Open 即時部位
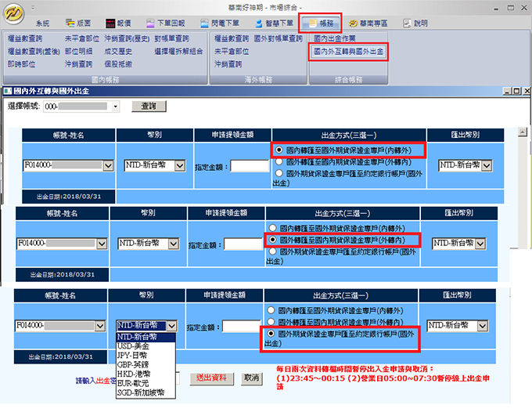This screenshot has height=412, width=532. click(21, 64)
